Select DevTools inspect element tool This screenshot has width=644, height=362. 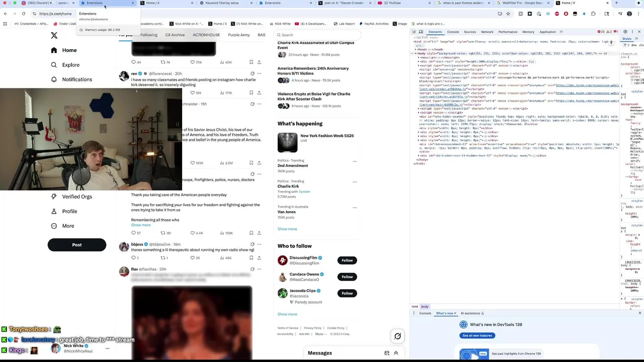click(414, 32)
